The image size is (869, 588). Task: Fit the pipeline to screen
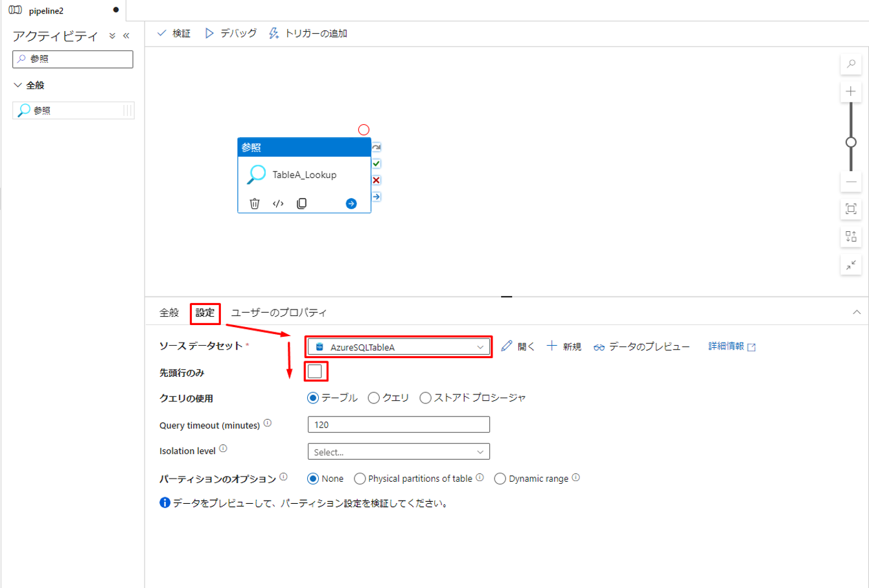[x=851, y=209]
